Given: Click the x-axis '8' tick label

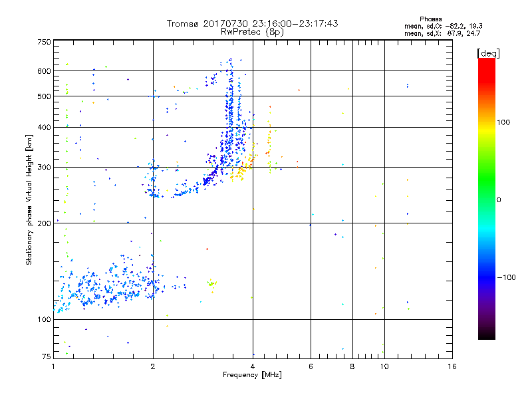Looking at the screenshot, I should coord(352,366).
